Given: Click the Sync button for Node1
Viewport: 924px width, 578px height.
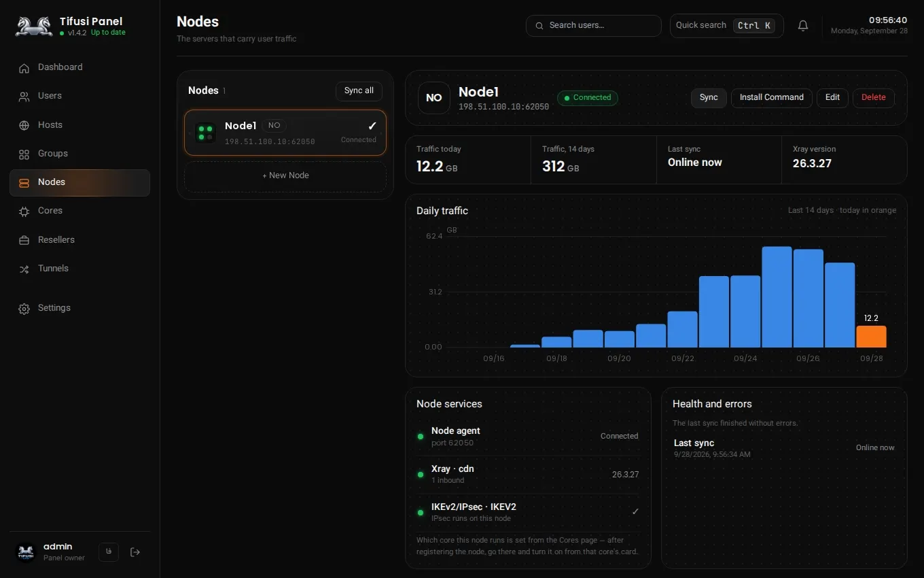Looking at the screenshot, I should tap(709, 98).
